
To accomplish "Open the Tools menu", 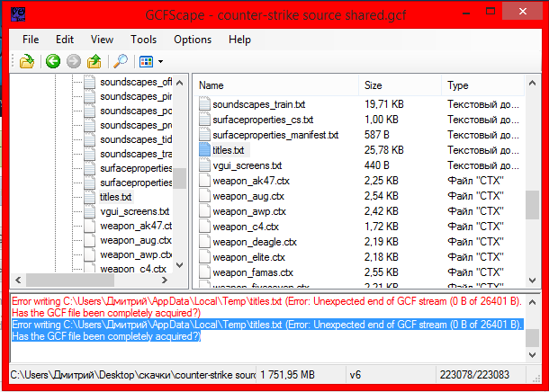I will [x=144, y=40].
